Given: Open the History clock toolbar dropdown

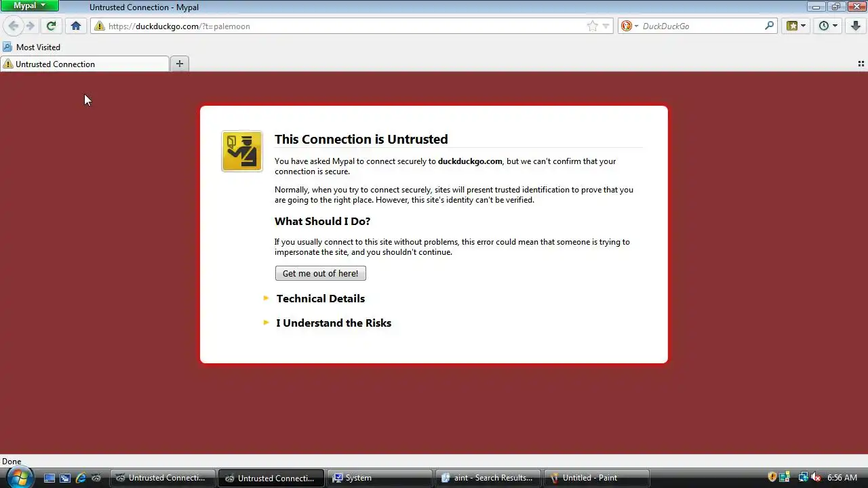Looking at the screenshot, I should point(827,26).
